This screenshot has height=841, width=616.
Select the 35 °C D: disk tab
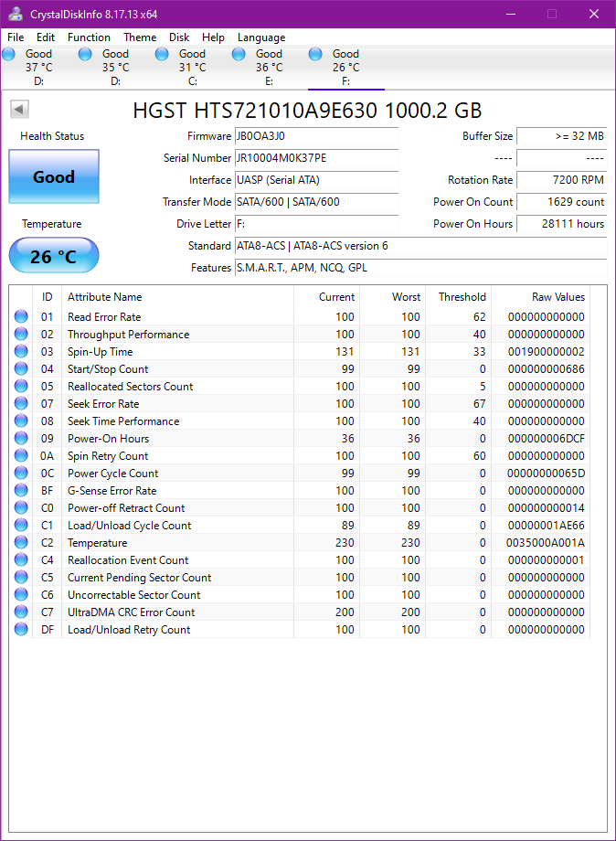click(115, 67)
